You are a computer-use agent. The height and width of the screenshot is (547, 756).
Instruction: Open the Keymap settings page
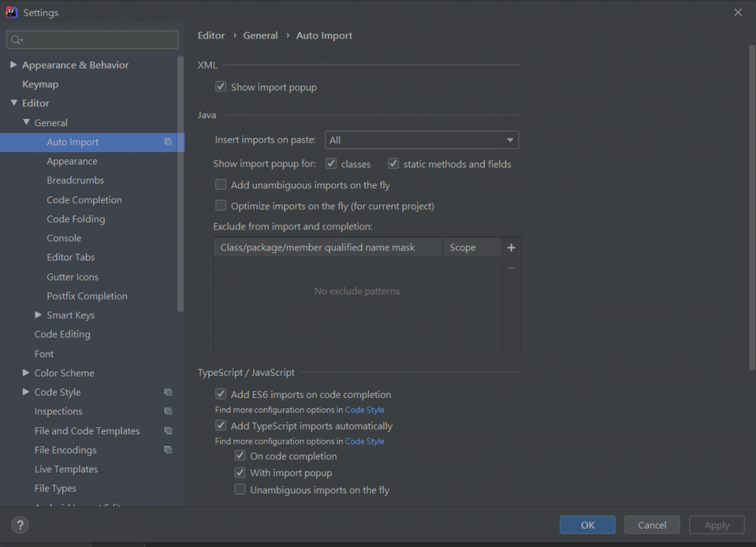40,84
